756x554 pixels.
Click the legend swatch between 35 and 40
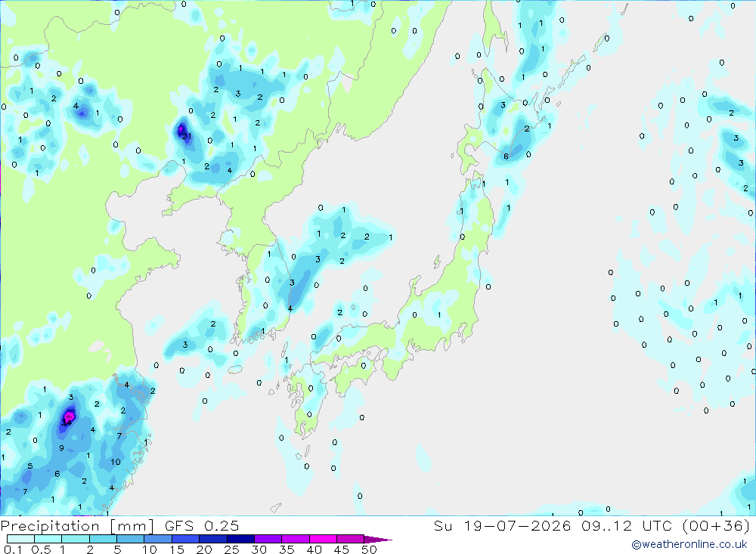296,539
